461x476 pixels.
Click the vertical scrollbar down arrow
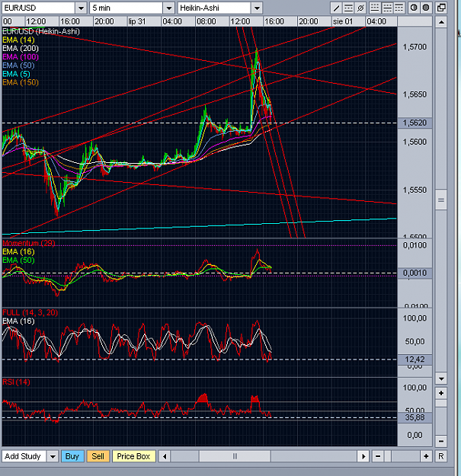pyautogui.click(x=441, y=379)
